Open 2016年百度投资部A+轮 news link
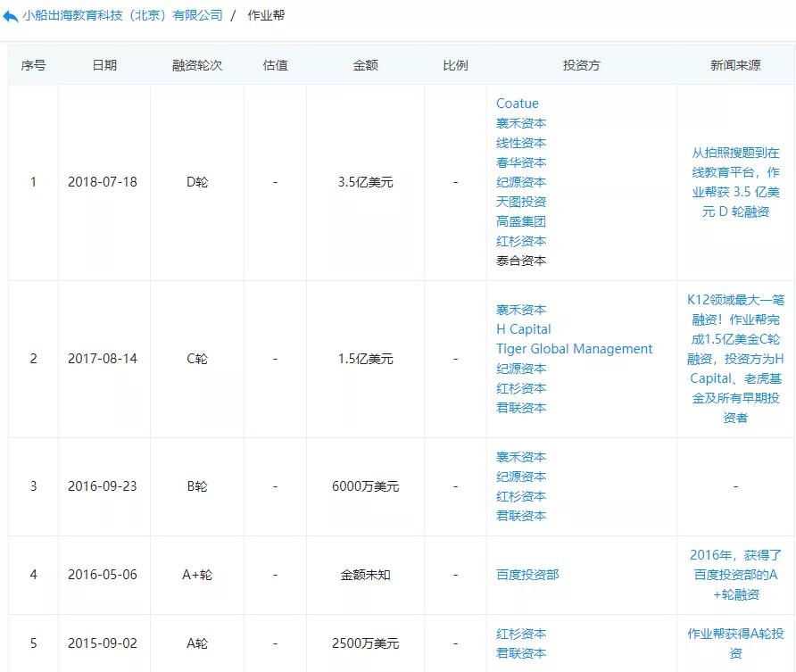Screen dimensions: 796x672 click(x=735, y=575)
